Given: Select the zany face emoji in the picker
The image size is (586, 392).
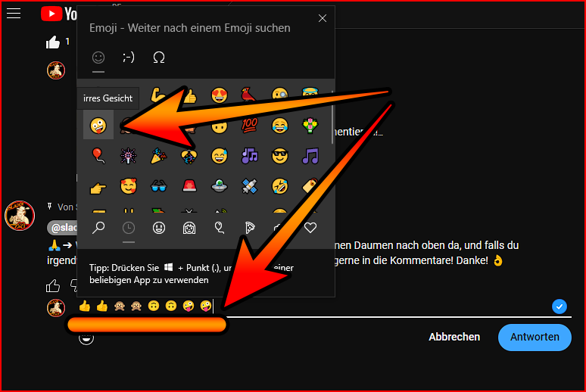Looking at the screenshot, I should tap(98, 125).
